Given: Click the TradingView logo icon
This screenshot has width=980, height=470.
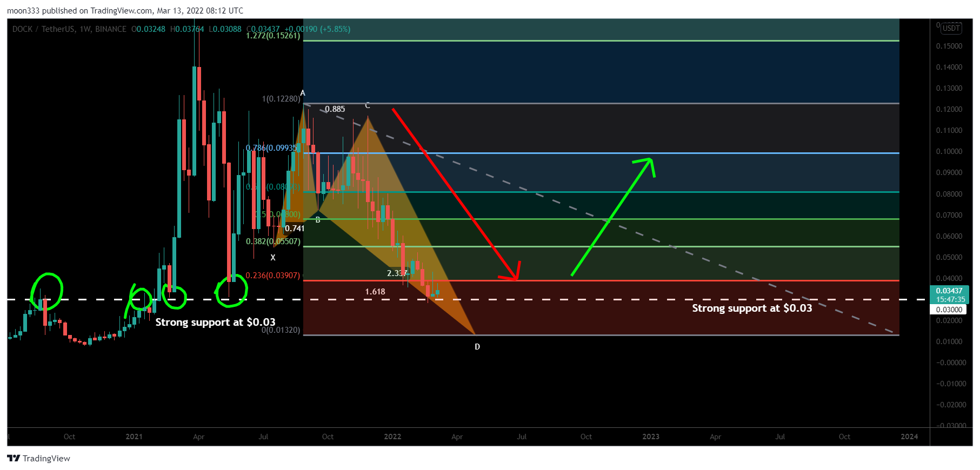Looking at the screenshot, I should 14,458.
